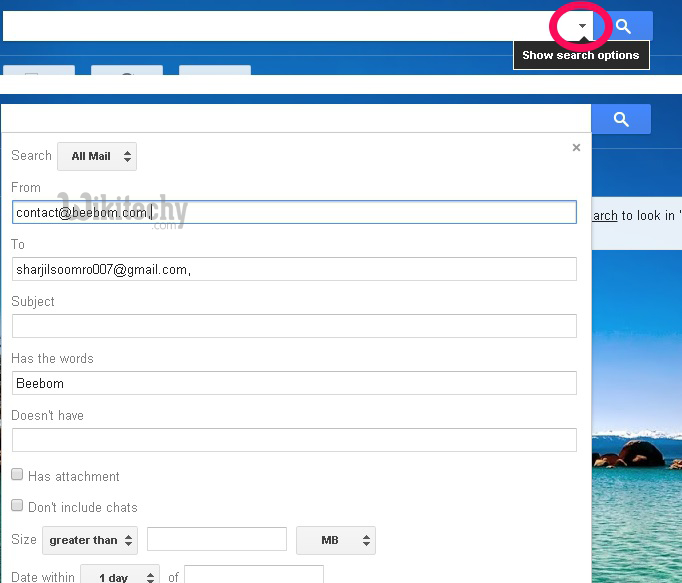Enable the Has attachment checkbox

pos(18,476)
